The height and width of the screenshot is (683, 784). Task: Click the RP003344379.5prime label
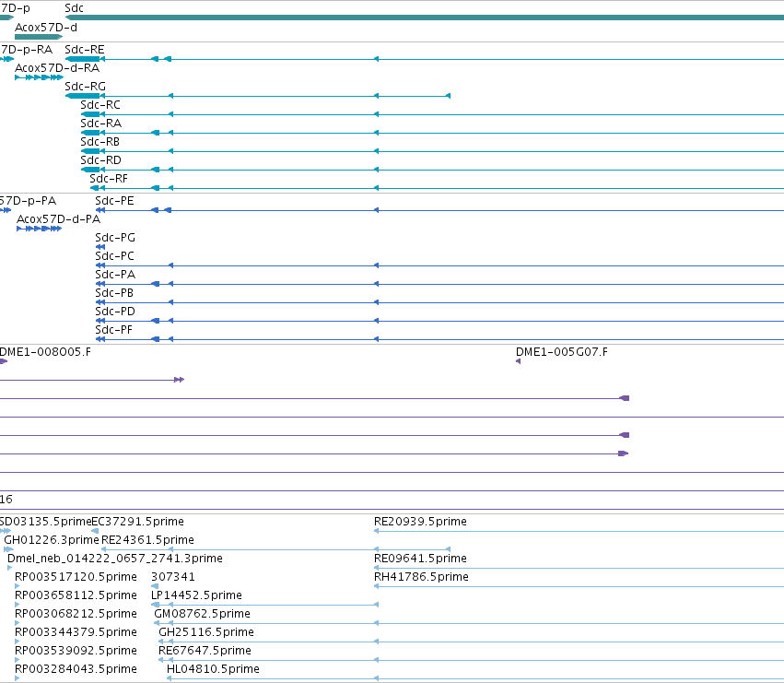click(x=76, y=632)
